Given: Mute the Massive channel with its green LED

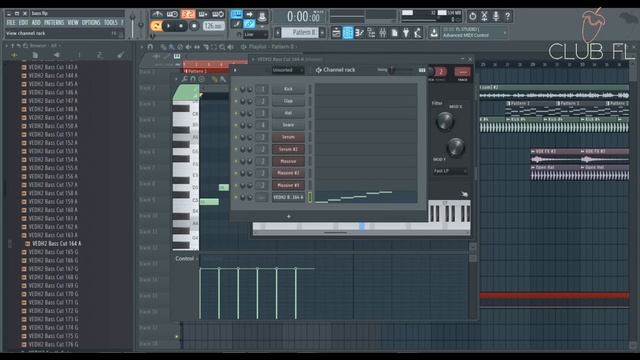Looking at the screenshot, I should point(236,161).
